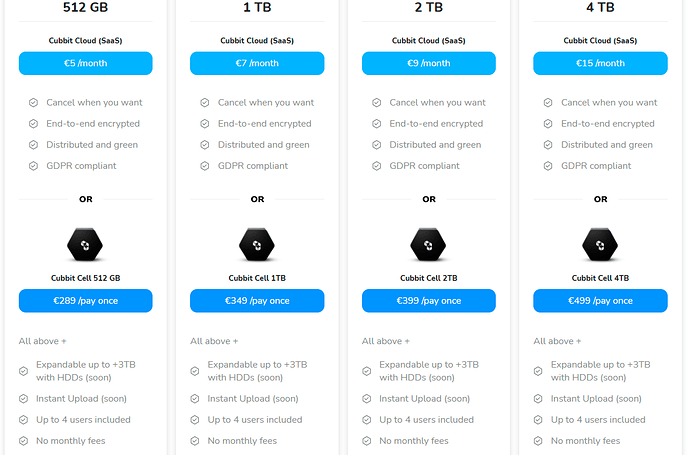Pick the €15 /month 4 TB plan

[600, 63]
